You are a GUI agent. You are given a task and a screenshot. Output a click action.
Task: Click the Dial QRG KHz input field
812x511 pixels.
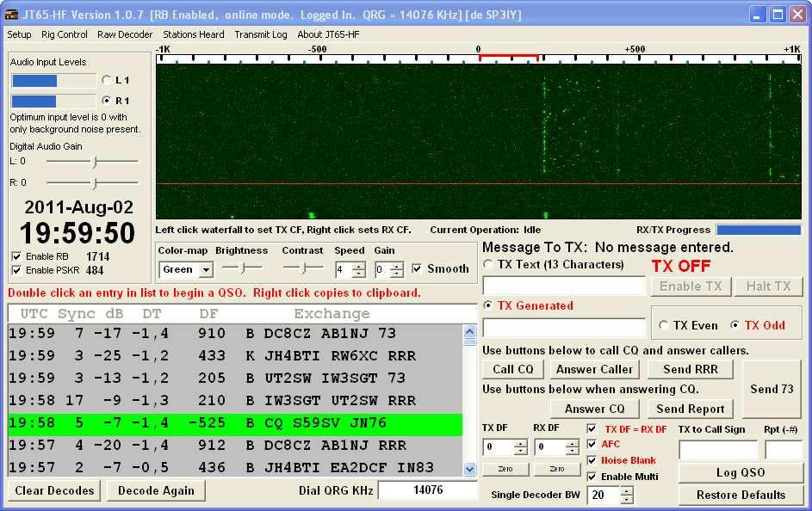(x=427, y=489)
